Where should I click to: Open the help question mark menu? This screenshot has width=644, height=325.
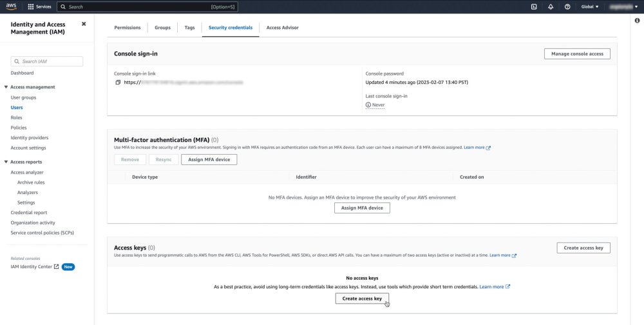567,6
